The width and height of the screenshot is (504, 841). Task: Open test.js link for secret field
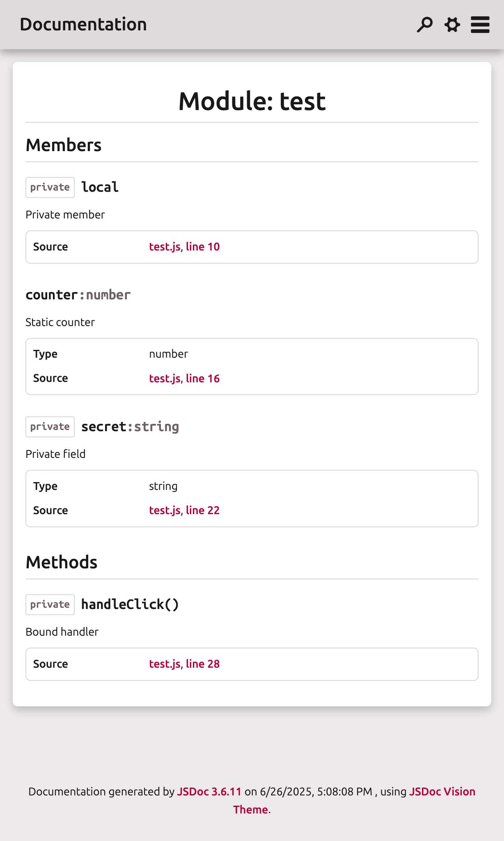165,510
